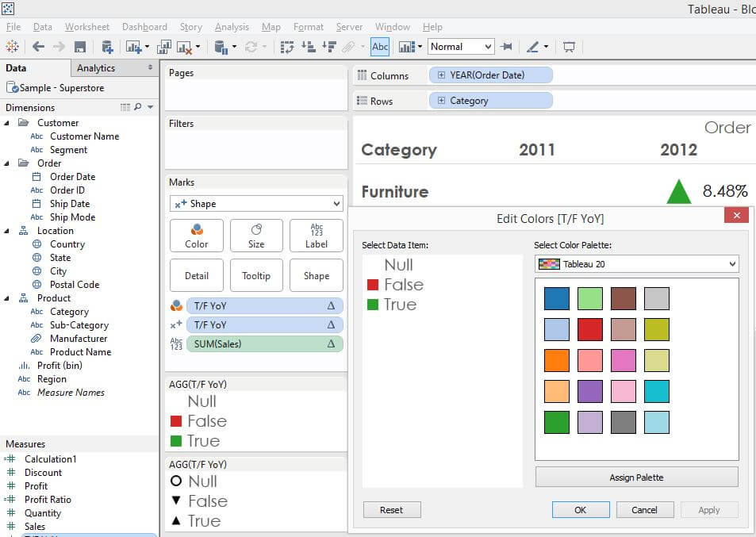The image size is (756, 537).
Task: Expand the YEAR(Order Date) pill
Action: click(441, 75)
